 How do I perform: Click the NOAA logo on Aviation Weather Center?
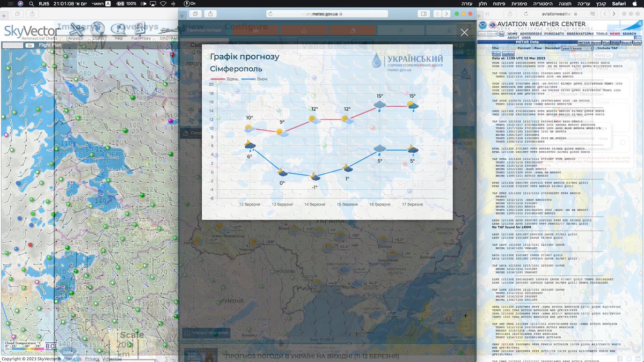tap(482, 25)
